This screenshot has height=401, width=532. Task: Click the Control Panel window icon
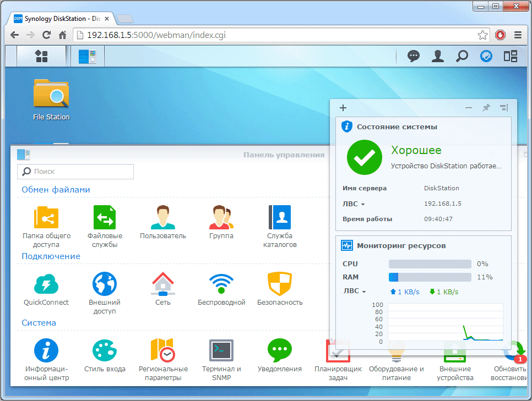[x=24, y=155]
